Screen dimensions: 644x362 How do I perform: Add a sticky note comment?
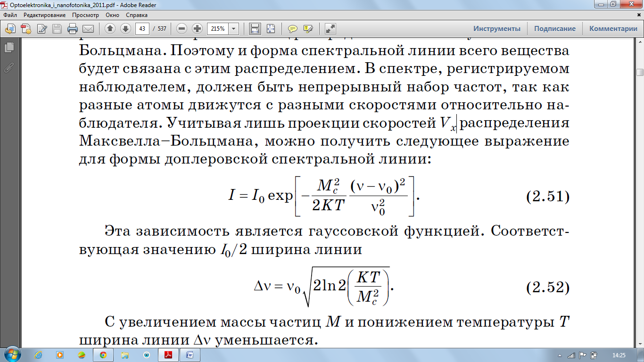[x=293, y=29]
